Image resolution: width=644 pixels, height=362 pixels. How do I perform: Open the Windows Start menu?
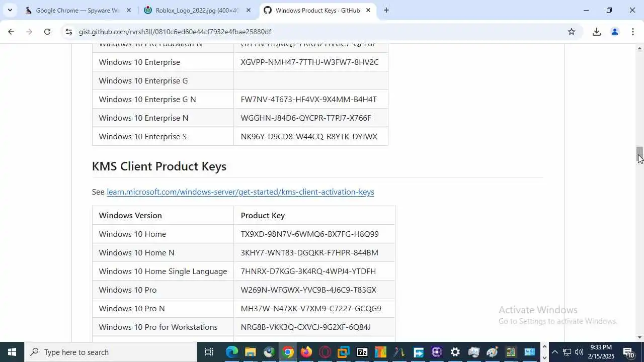12,352
